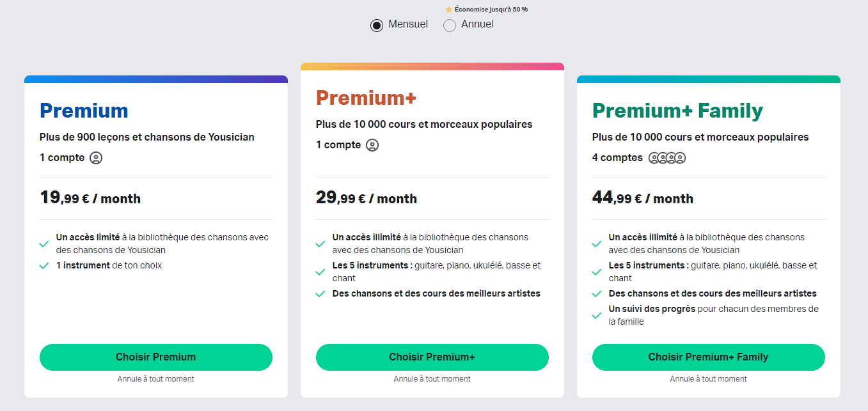Click the blue Premium plan title
The height and width of the screenshot is (411, 868).
click(84, 111)
